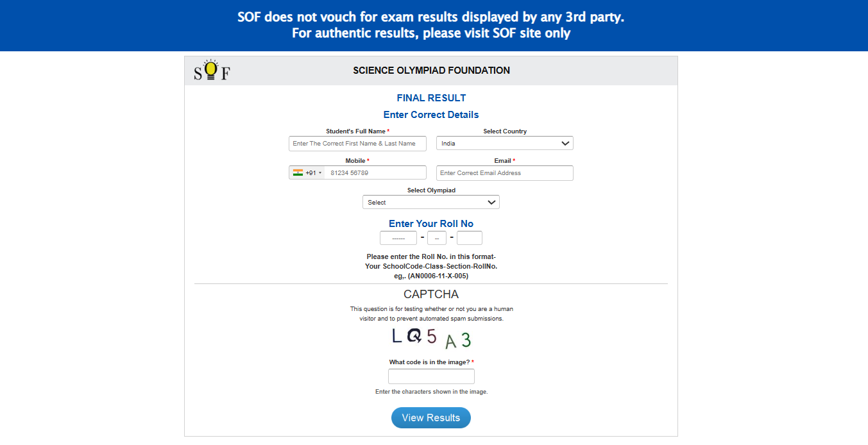Open the India flag country code selector
This screenshot has width=868, height=445.
[x=307, y=172]
